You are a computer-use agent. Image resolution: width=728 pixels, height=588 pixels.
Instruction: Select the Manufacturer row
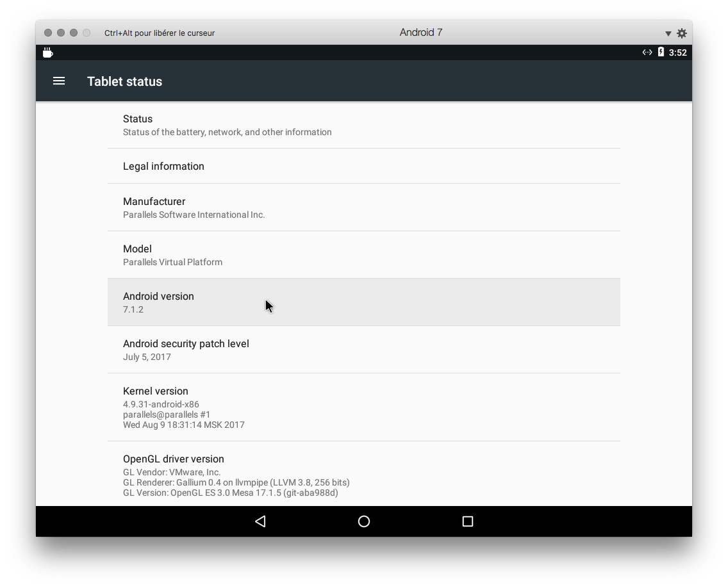pos(364,208)
